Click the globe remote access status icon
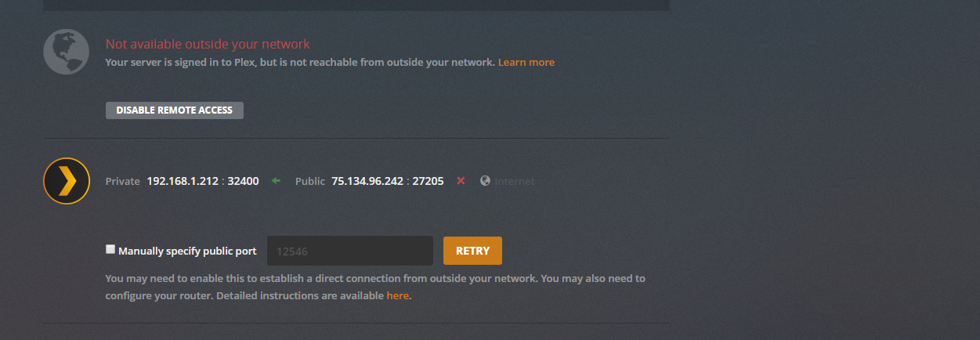Screen dimensions: 980x340 (x=67, y=51)
